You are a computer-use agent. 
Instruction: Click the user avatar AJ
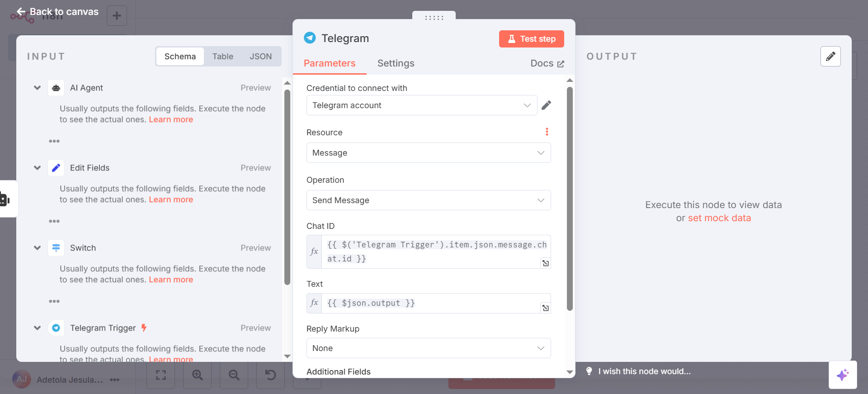point(22,379)
